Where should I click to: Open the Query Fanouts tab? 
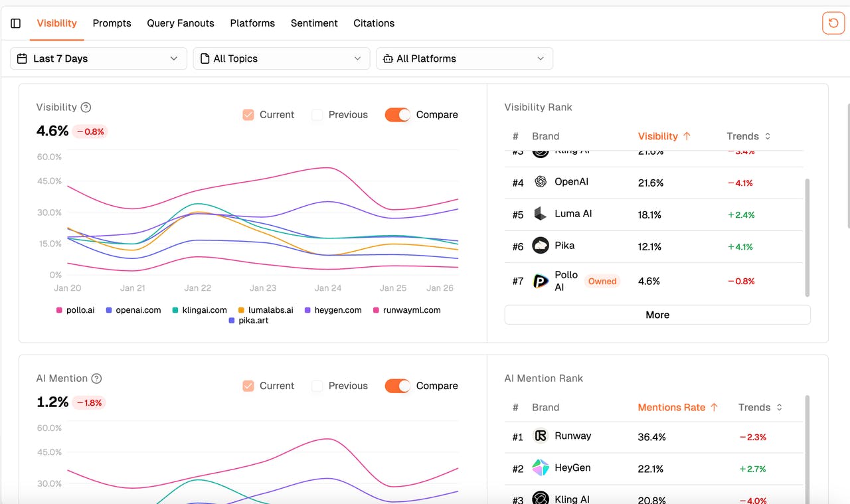[x=181, y=23]
